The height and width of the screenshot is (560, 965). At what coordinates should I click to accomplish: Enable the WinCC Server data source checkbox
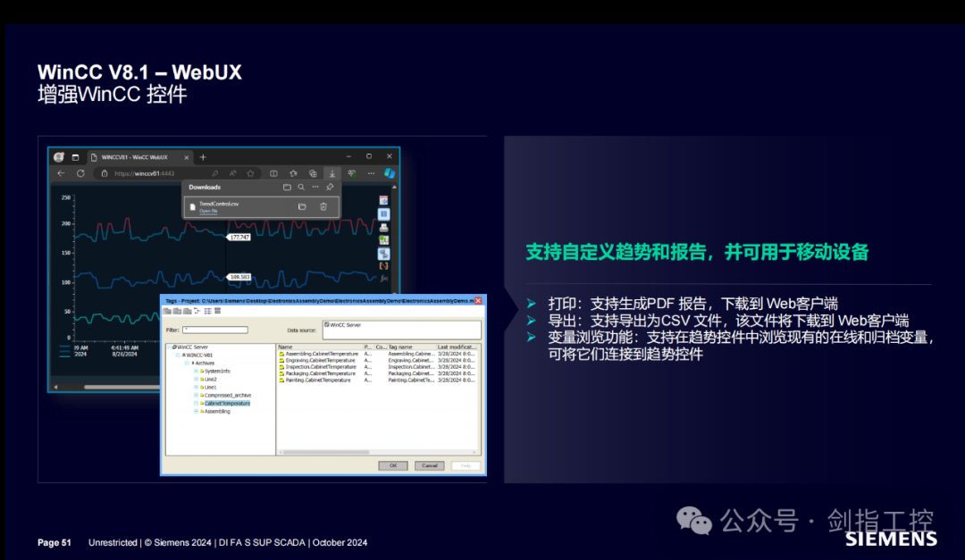coord(326,324)
